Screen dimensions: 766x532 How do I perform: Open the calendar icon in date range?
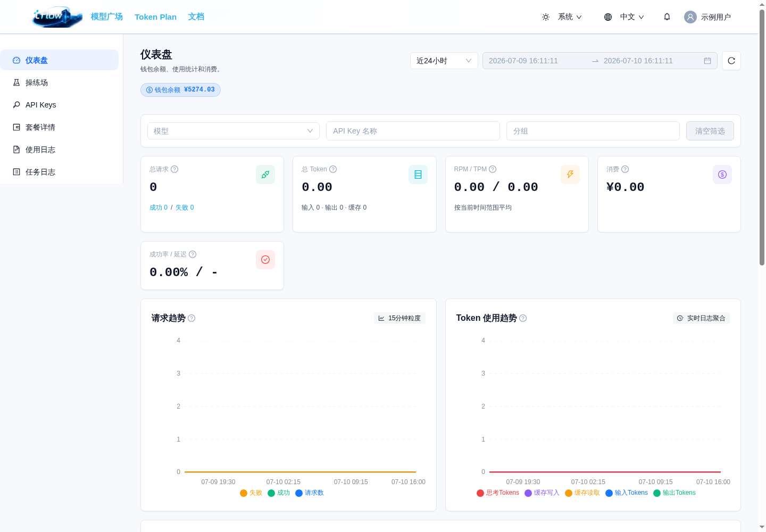pos(707,61)
